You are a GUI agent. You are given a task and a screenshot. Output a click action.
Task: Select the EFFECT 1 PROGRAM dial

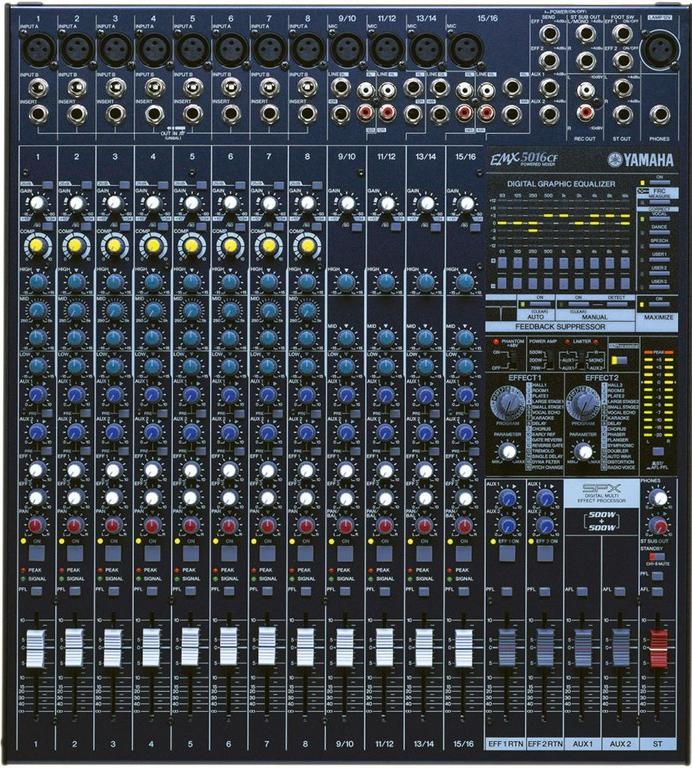point(511,402)
